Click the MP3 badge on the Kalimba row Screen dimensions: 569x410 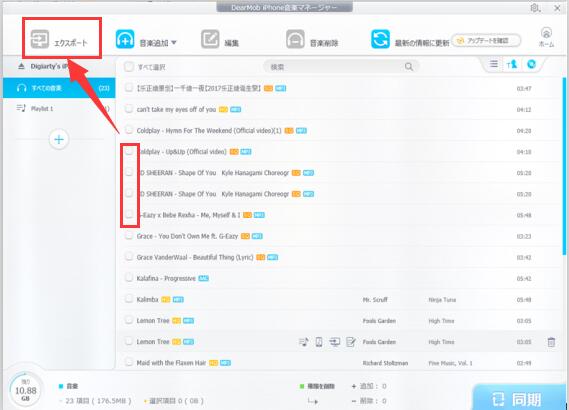(x=178, y=300)
